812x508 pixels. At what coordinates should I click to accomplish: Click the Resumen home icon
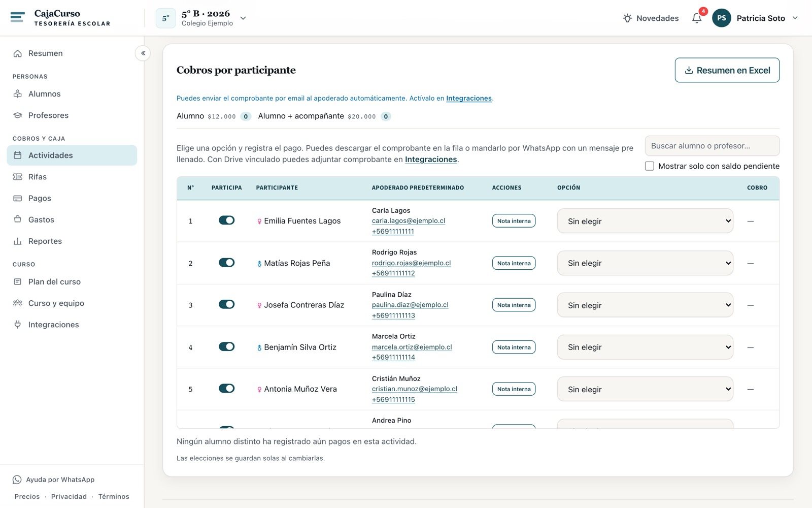point(18,53)
